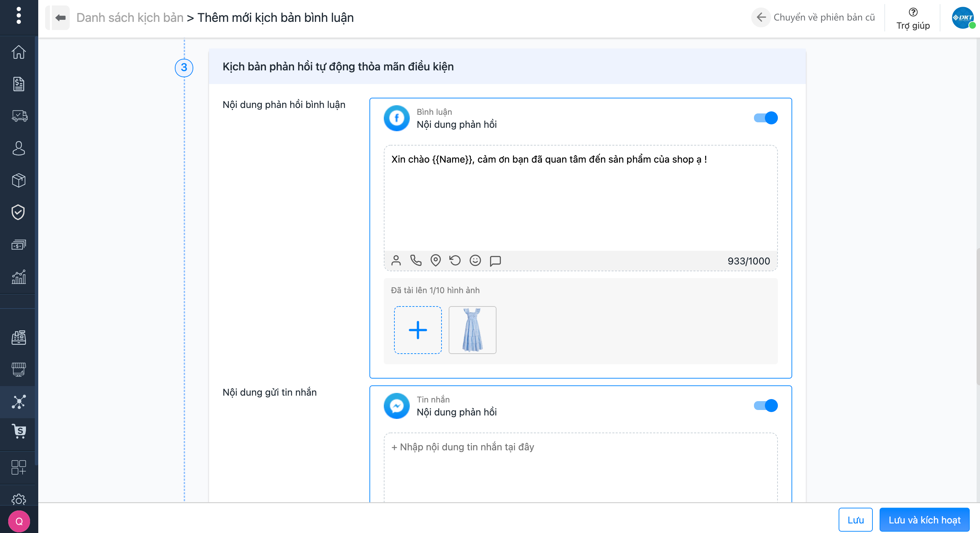Click the Lưu button
Screen dimensions: 980x533
coord(855,520)
